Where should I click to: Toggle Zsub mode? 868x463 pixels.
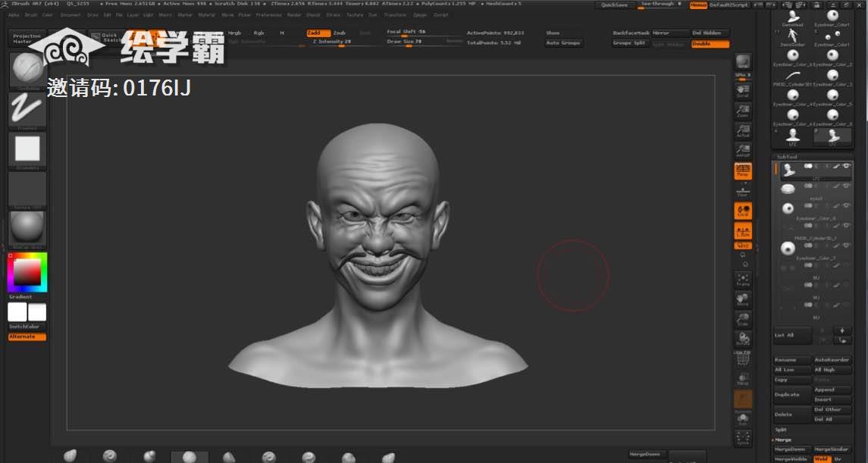(x=340, y=33)
